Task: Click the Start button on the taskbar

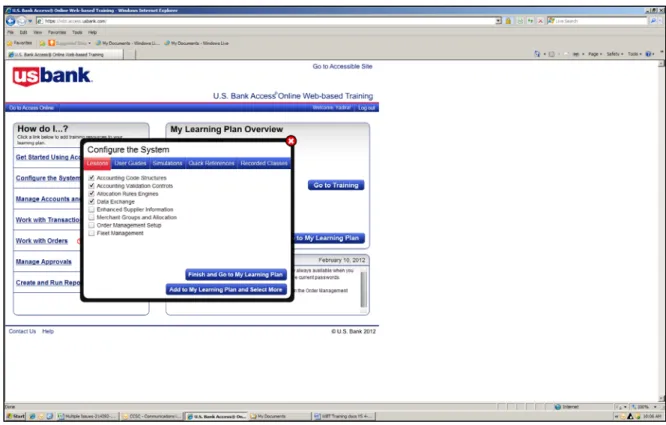Action: pos(15,416)
